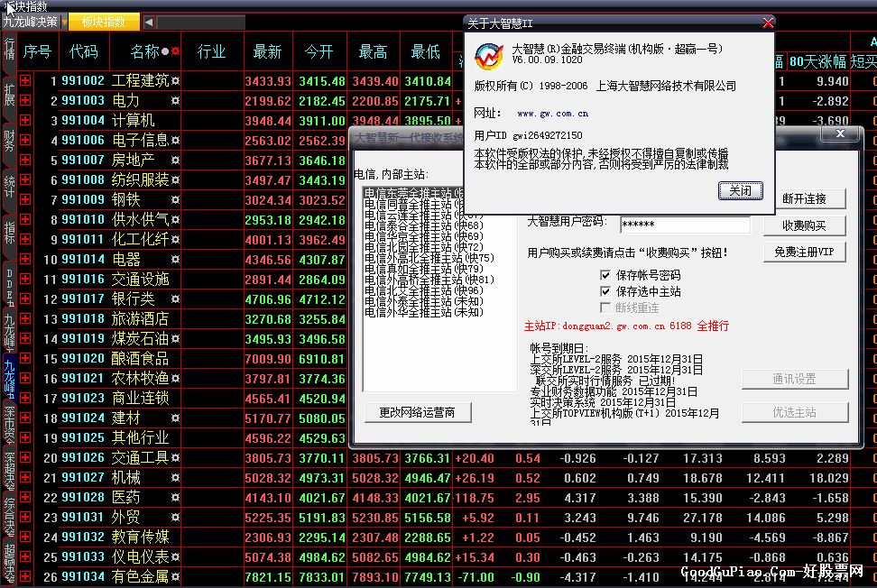Open the www.gw.com.cn website link
The image size is (877, 588).
[552, 114]
